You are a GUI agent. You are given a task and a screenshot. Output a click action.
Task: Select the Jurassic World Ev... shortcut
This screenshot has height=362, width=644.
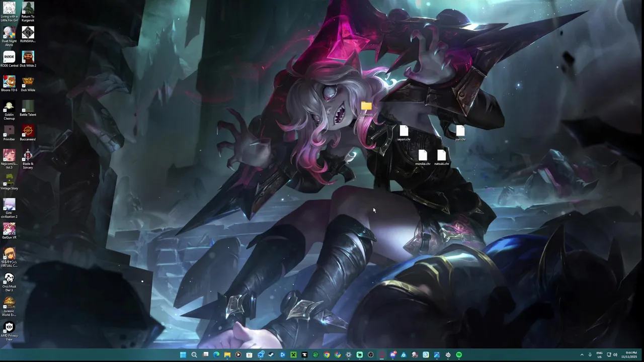[x=9, y=307]
